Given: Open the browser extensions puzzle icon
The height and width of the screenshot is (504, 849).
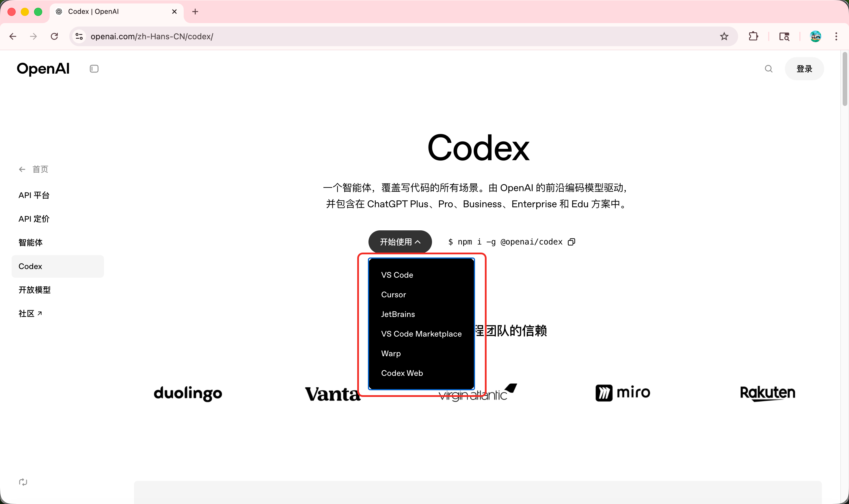Looking at the screenshot, I should click(x=753, y=36).
